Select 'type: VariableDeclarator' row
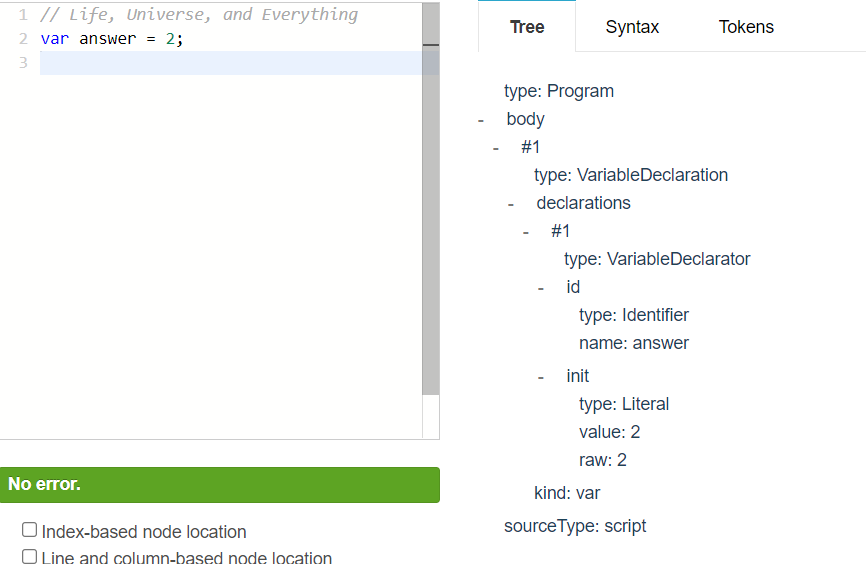This screenshot has width=866, height=564. (657, 259)
